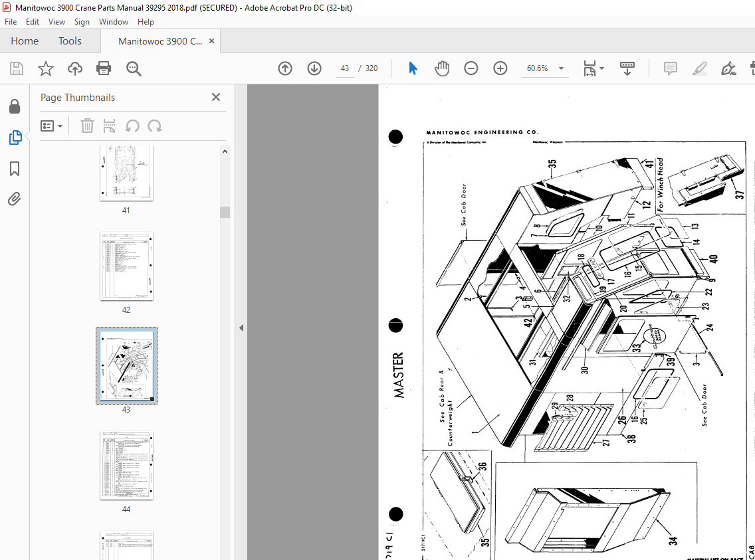This screenshot has width=755, height=560.
Task: Select page 42 thumbnail
Action: [x=126, y=266]
